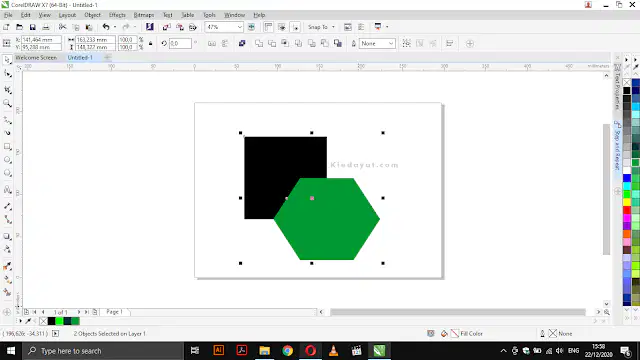640x360 pixels.
Task: Select the Crop tool
Action: click(7, 90)
